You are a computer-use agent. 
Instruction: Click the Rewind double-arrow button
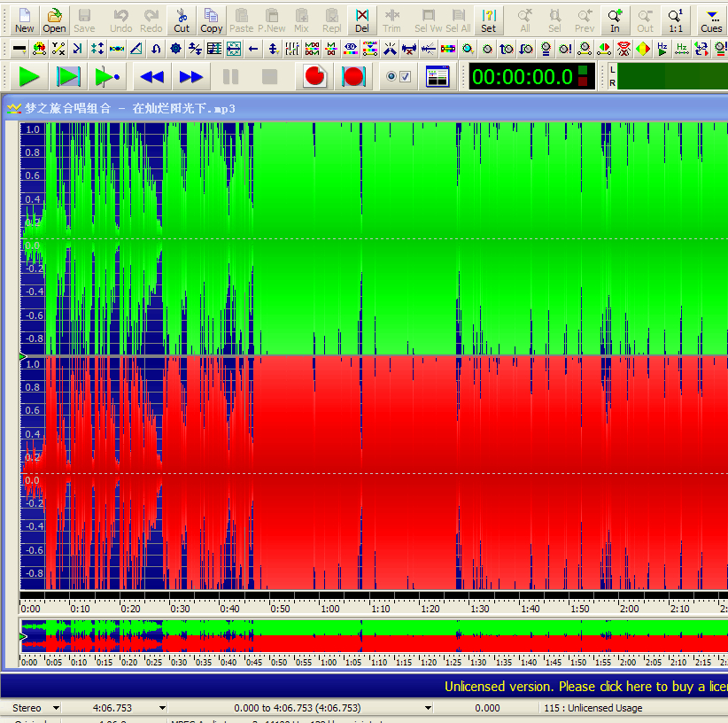[152, 77]
